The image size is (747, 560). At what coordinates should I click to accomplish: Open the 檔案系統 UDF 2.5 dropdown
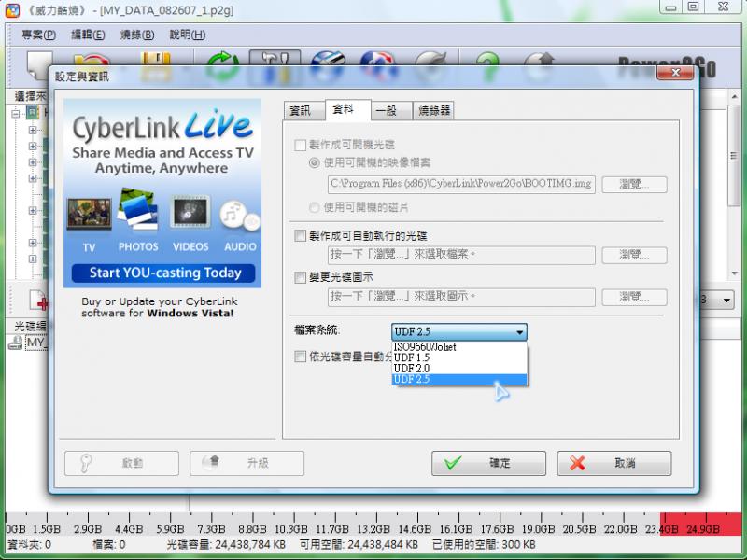459,332
